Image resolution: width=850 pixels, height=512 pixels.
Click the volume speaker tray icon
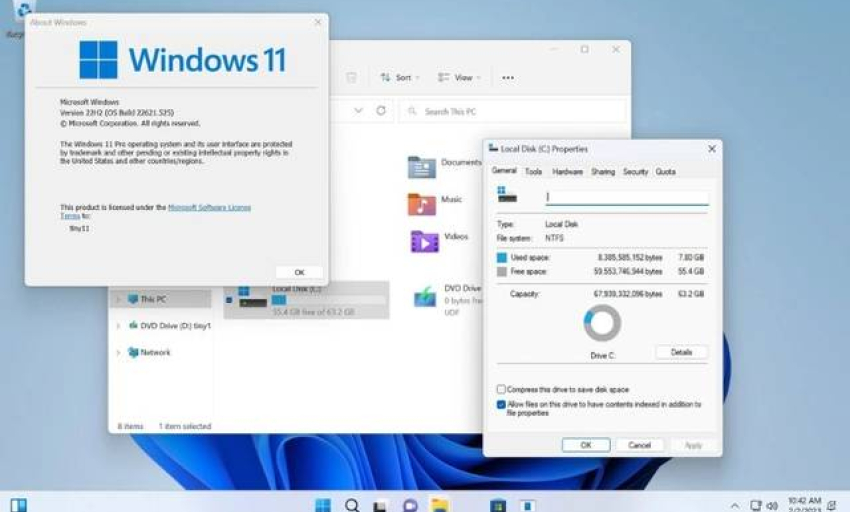coord(772,505)
